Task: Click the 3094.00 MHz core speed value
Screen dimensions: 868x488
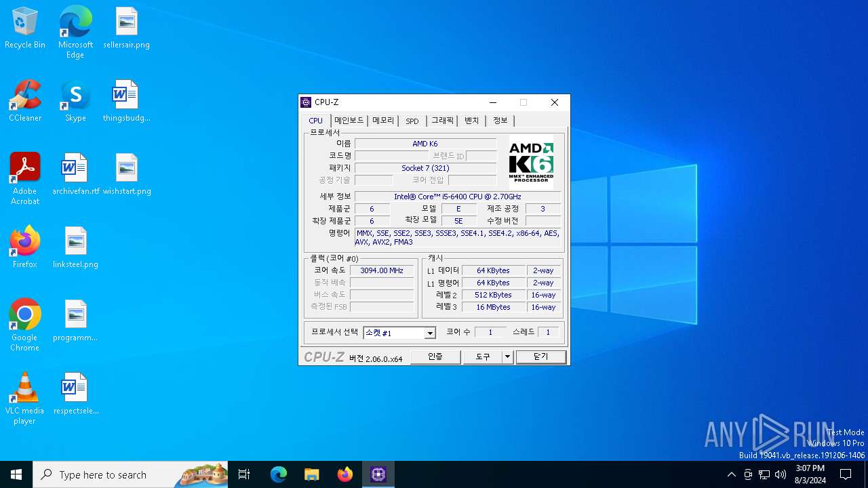Action: [382, 270]
